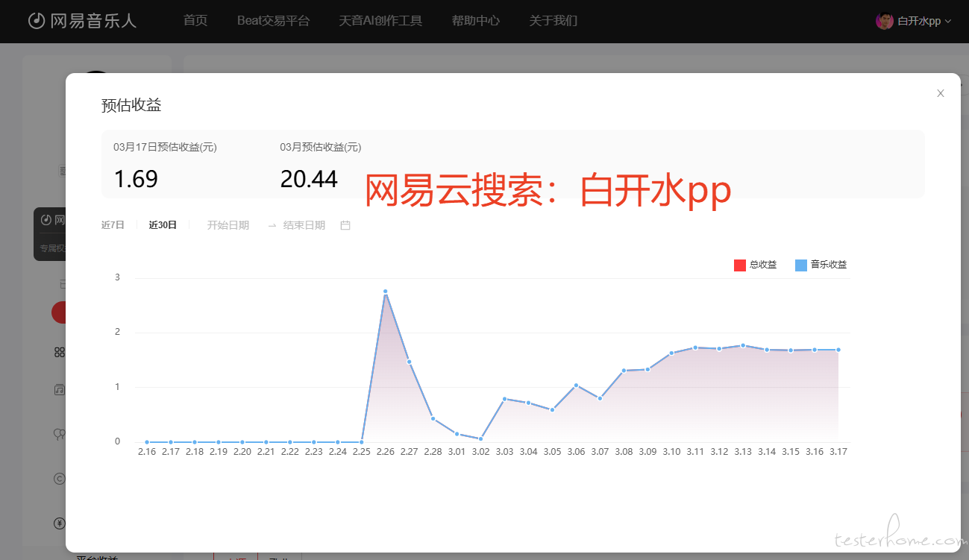969x560 pixels.
Task: Open 关于我们 page
Action: click(x=553, y=21)
